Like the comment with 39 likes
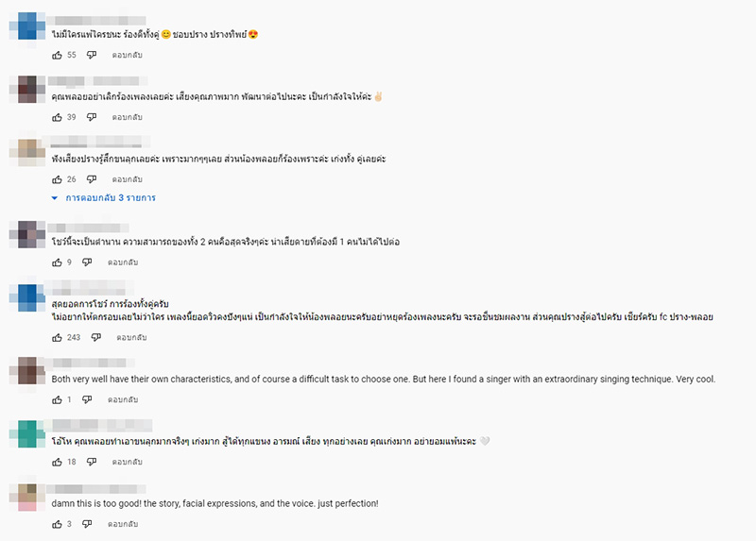756x541 pixels. (57, 117)
